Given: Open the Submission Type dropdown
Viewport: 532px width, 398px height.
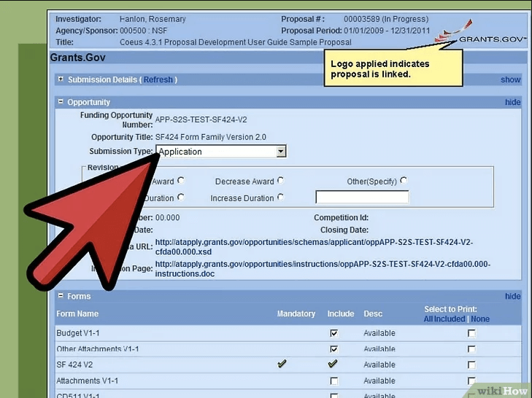Looking at the screenshot, I should click(x=281, y=152).
